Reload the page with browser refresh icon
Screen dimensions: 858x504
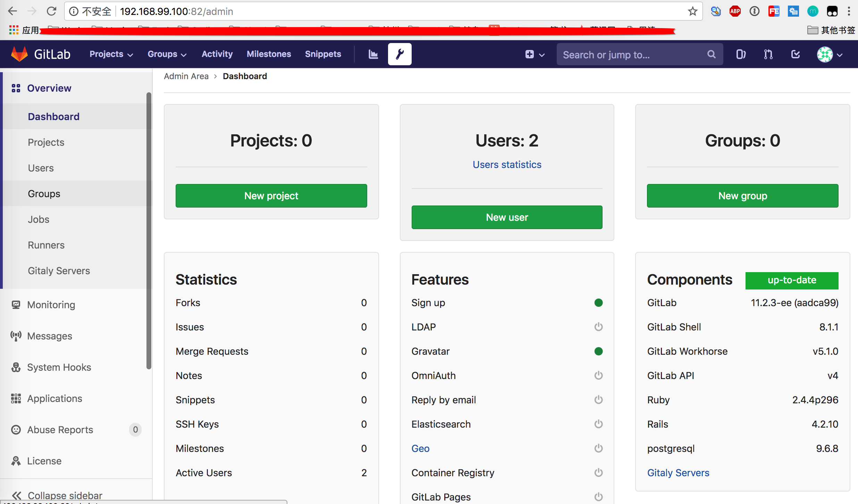pos(51,11)
